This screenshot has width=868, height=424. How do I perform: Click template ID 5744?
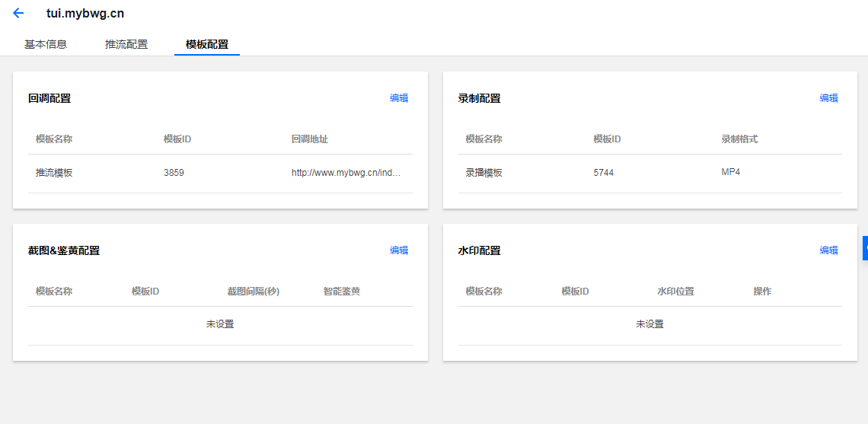(603, 173)
